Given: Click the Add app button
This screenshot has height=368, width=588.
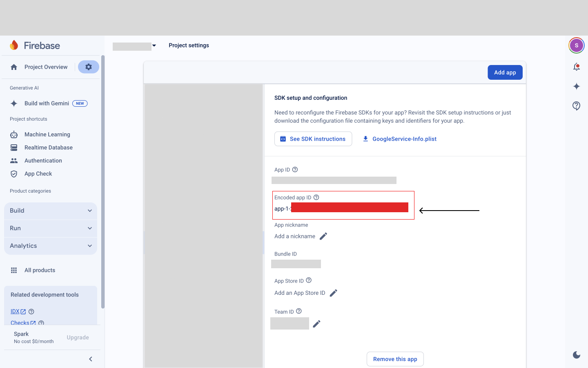Looking at the screenshot, I should 505,72.
